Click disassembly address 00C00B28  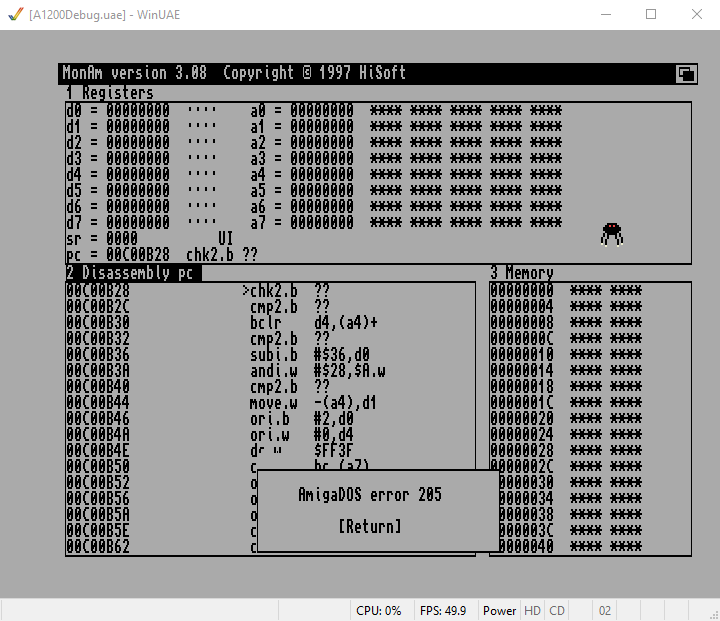click(x=98, y=291)
